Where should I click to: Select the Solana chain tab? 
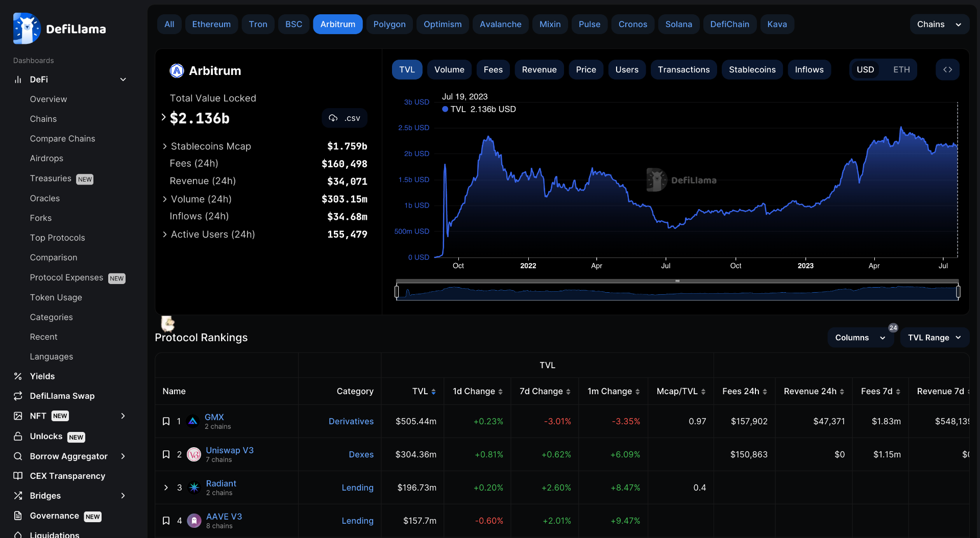click(678, 24)
